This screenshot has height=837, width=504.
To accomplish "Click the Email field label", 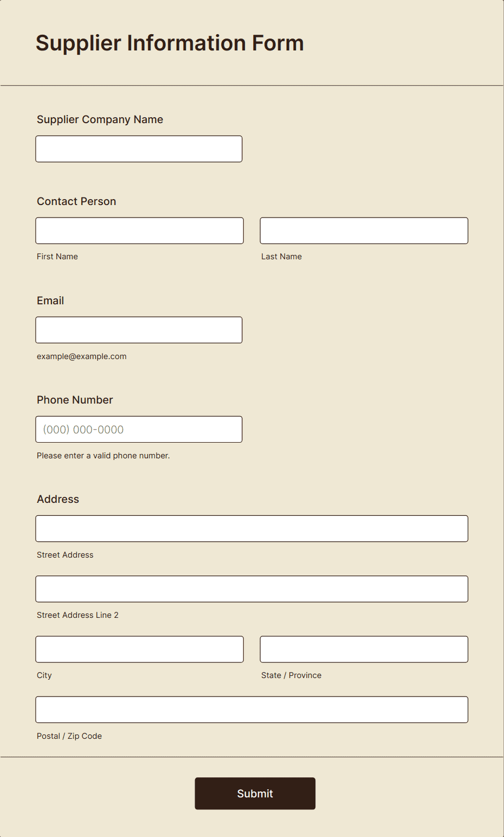I will [50, 301].
